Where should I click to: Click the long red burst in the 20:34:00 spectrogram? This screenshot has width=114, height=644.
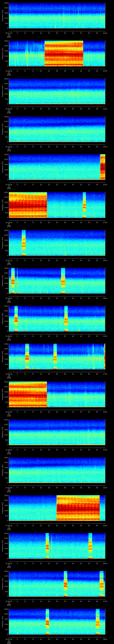[x=78, y=508]
